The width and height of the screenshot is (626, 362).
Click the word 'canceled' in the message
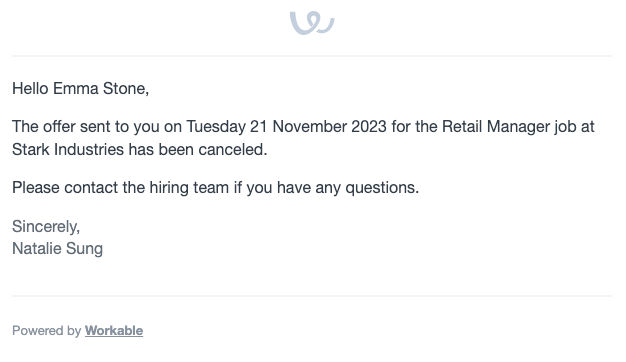coord(231,149)
